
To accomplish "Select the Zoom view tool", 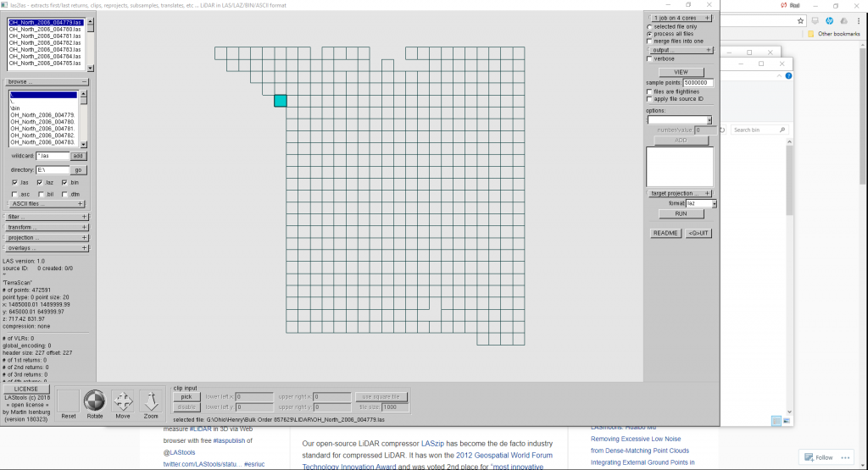I will 151,401.
